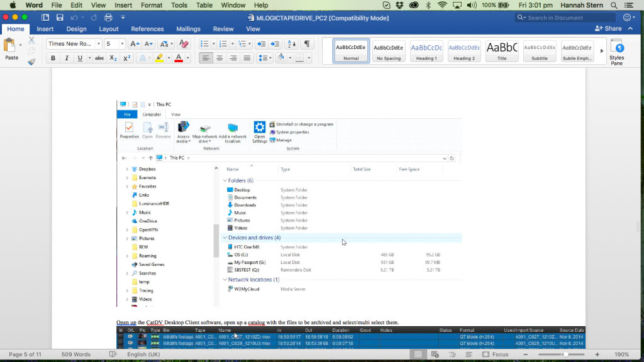Viewport: 644px width, 362px height.
Task: Apply the Title style
Action: 502,51
